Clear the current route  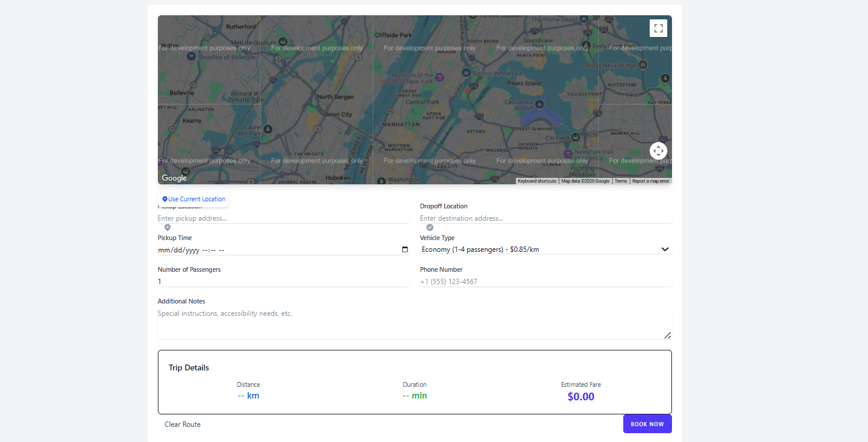pos(183,424)
